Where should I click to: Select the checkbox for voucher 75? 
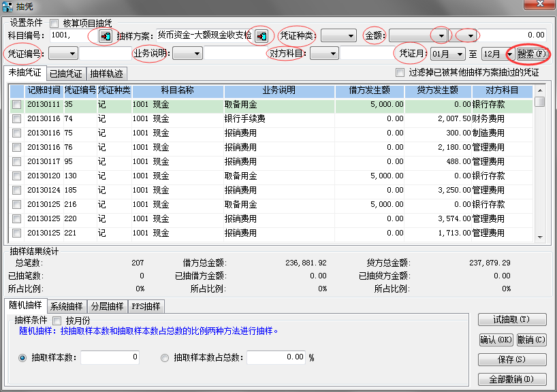point(17,133)
